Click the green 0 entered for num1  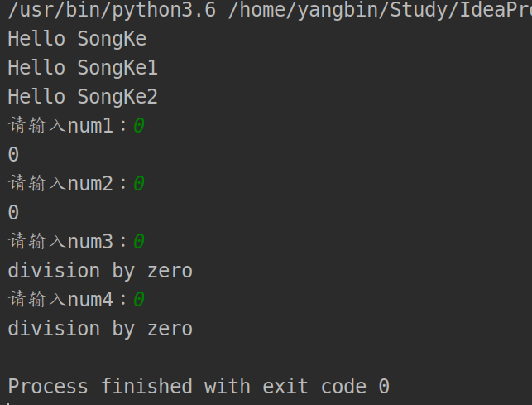[139, 125]
